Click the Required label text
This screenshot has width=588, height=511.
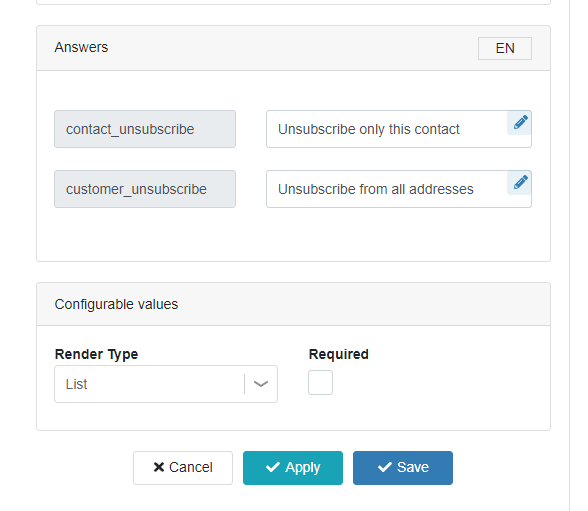tap(339, 354)
